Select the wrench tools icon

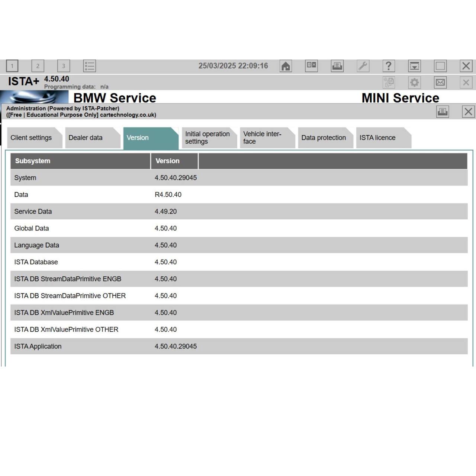(363, 66)
